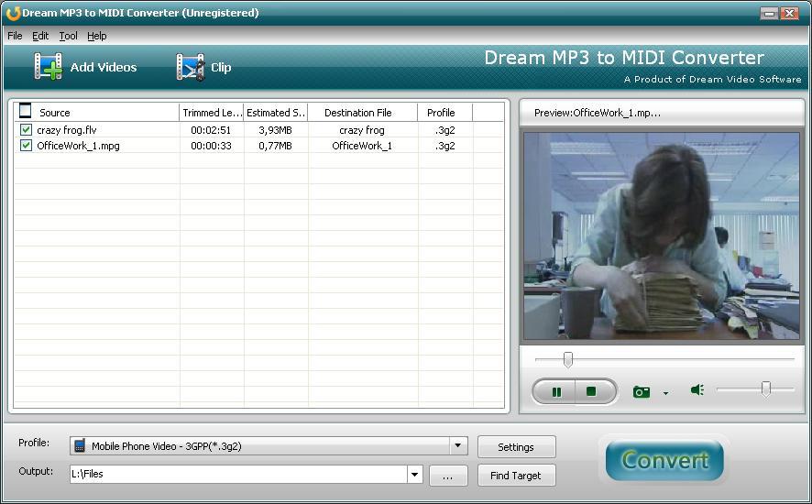Mute audio with the speaker icon
The image size is (812, 504).
click(697, 389)
